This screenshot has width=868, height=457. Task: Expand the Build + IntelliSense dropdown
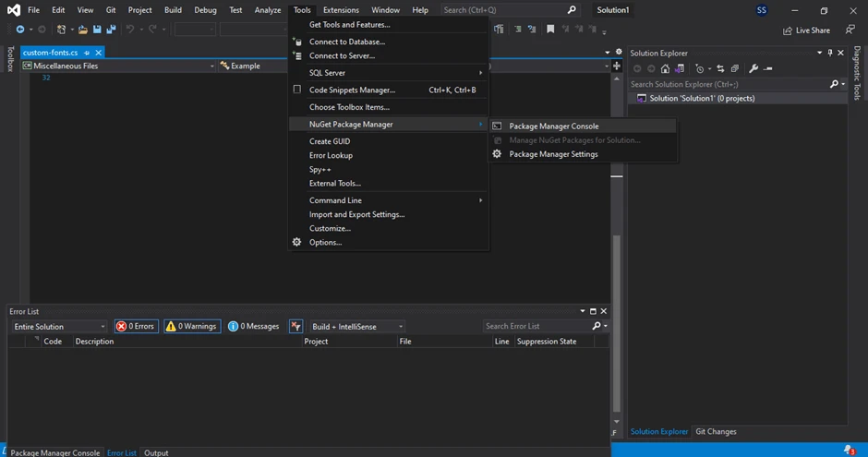click(357, 326)
